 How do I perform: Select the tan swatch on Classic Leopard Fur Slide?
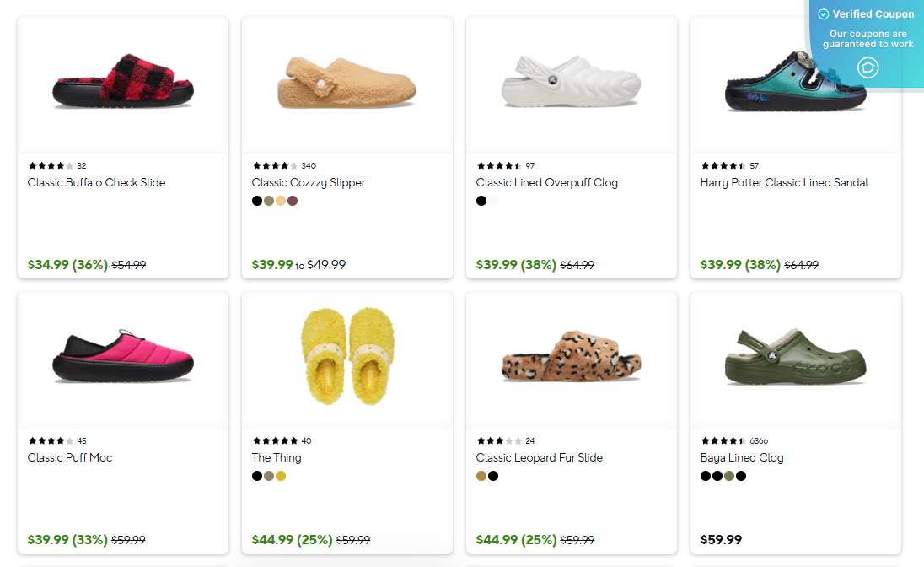pyautogui.click(x=481, y=476)
